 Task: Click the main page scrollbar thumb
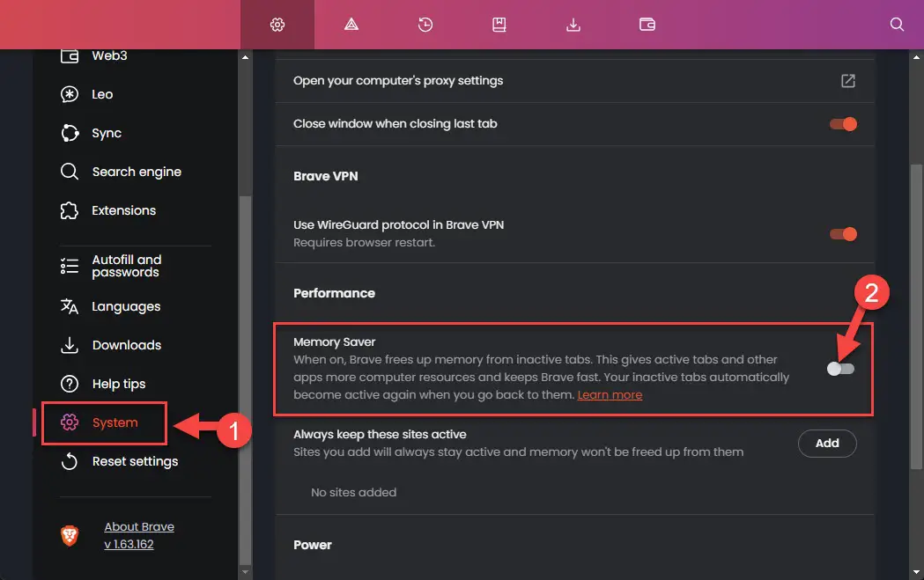[x=916, y=317]
